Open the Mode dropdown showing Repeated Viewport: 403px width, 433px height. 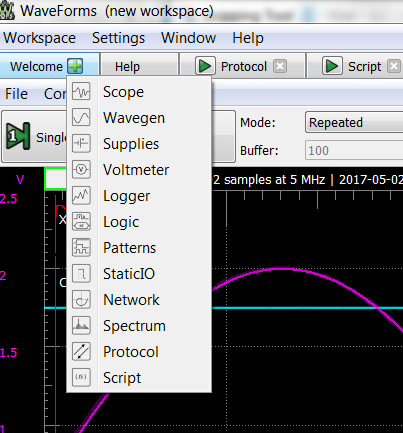point(354,122)
